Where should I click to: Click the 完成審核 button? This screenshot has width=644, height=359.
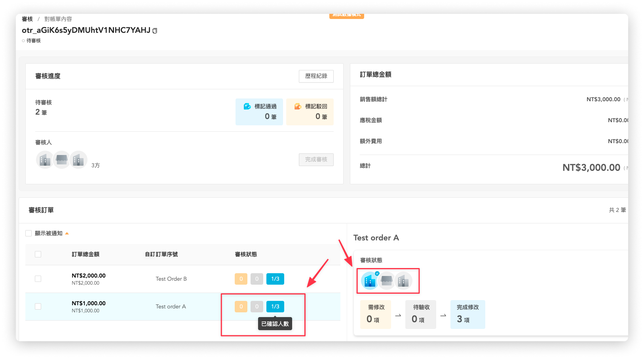tap(316, 160)
